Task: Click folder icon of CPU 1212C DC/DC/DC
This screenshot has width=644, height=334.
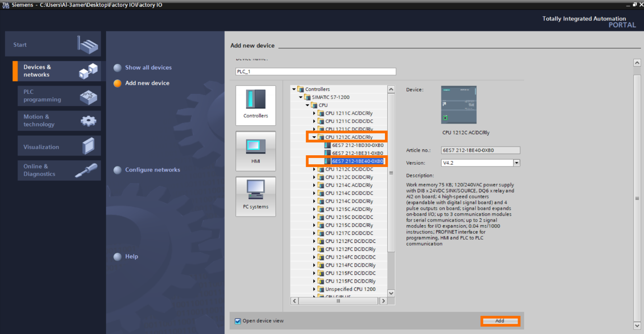Action: coord(321,169)
